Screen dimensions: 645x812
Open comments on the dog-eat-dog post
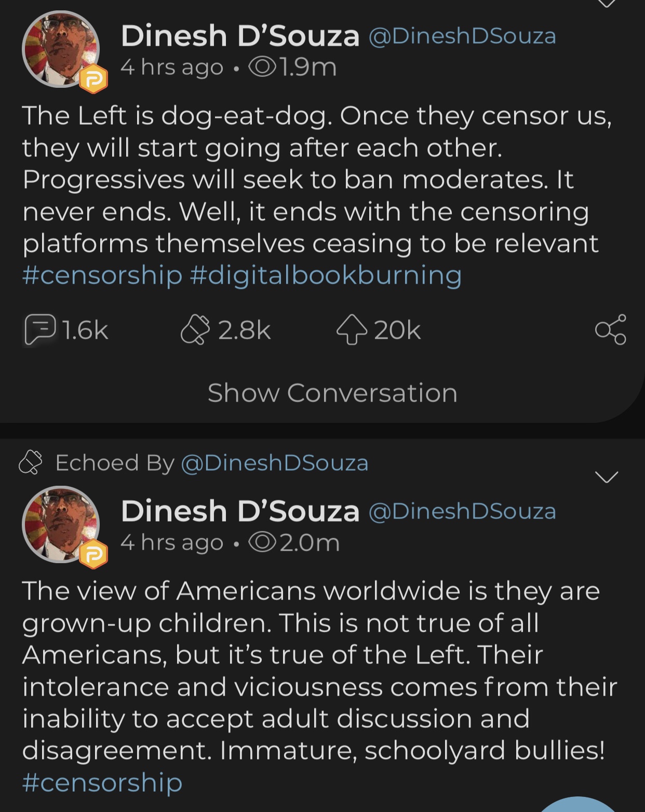(x=39, y=330)
